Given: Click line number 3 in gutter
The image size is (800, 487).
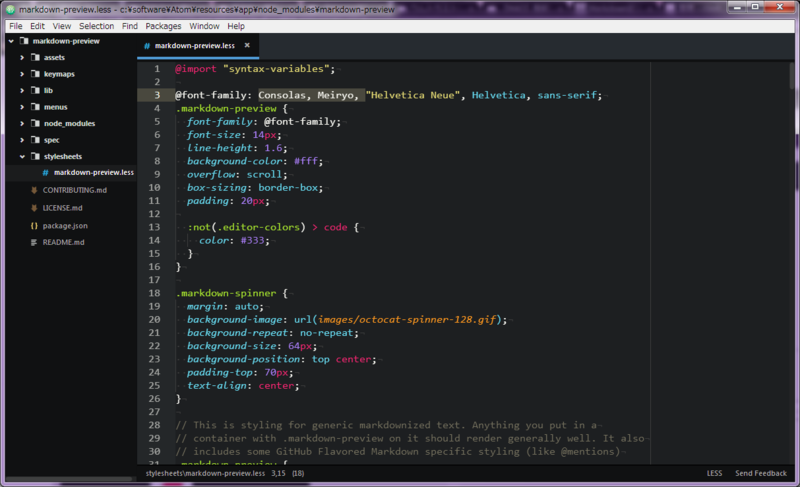Looking at the screenshot, I should tap(157, 95).
